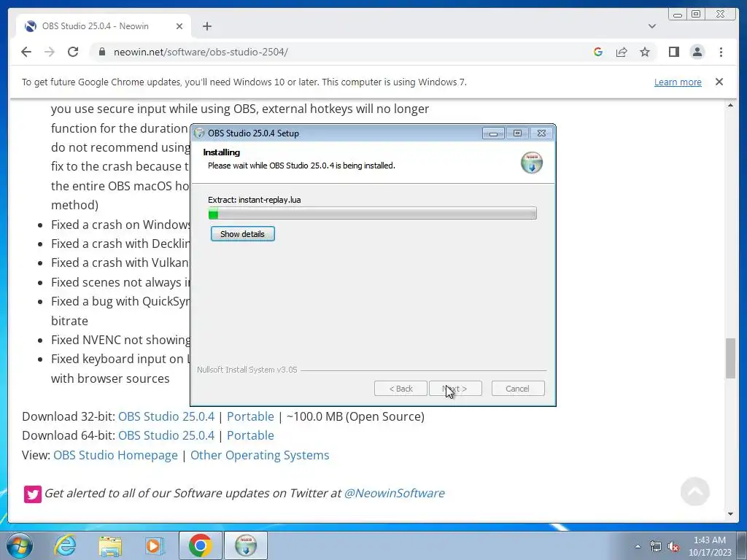This screenshot has height=560, width=747.
Task: Launch Internet Explorer from the taskbar
Action: pyautogui.click(x=65, y=545)
